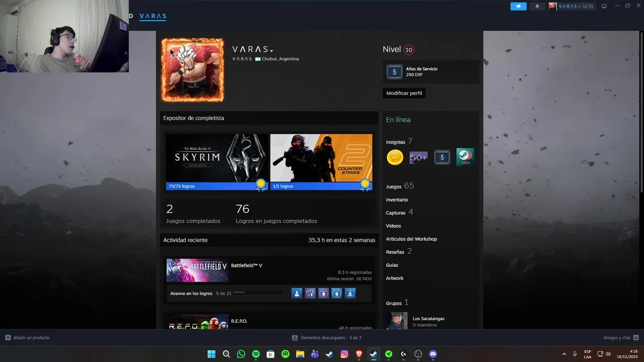
Task: Click the 50+ games collector badge
Action: pos(418,157)
